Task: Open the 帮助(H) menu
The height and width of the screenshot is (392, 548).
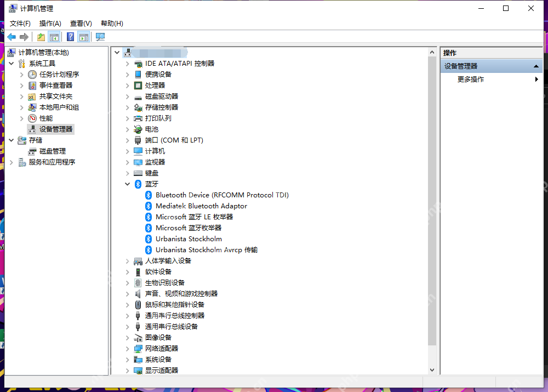Action: [x=112, y=24]
